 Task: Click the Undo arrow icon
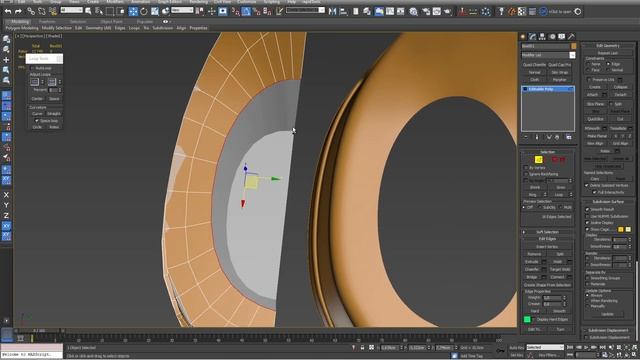[x=8, y=11]
